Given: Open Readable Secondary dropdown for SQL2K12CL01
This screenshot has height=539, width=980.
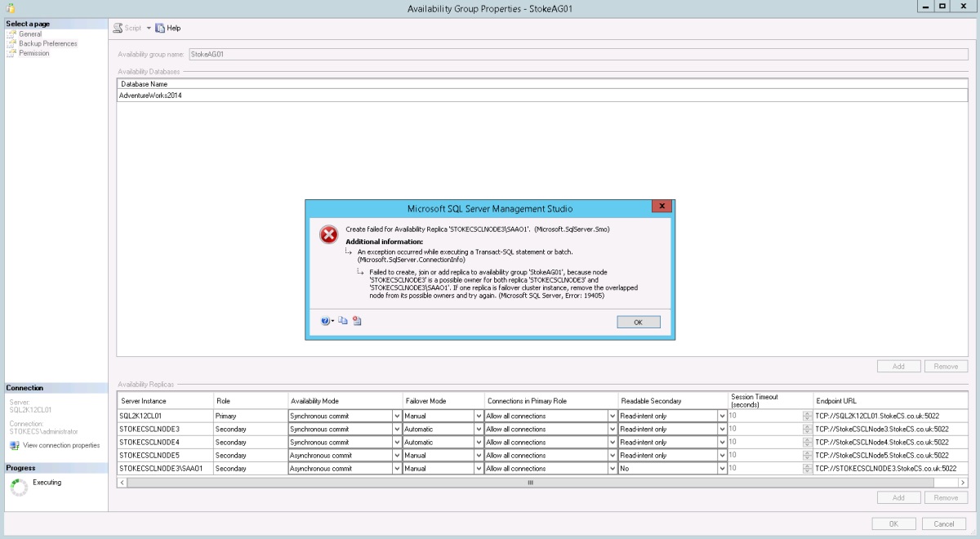Looking at the screenshot, I should point(722,416).
